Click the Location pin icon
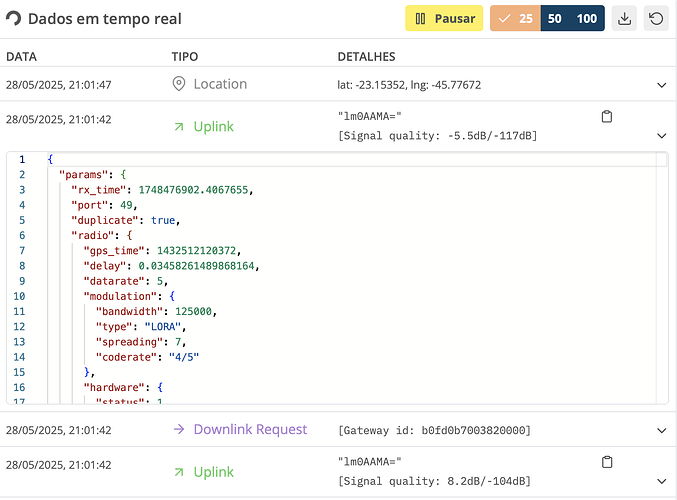The height and width of the screenshot is (500, 677). [x=180, y=85]
